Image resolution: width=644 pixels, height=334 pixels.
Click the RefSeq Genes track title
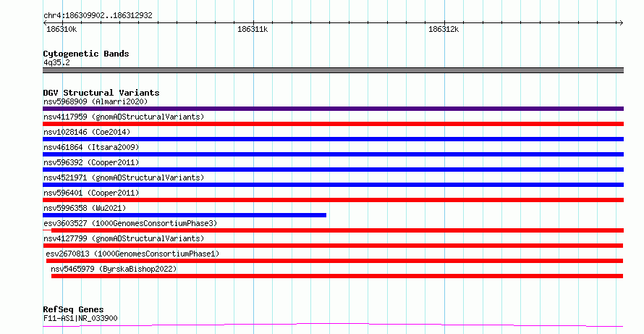(x=73, y=309)
